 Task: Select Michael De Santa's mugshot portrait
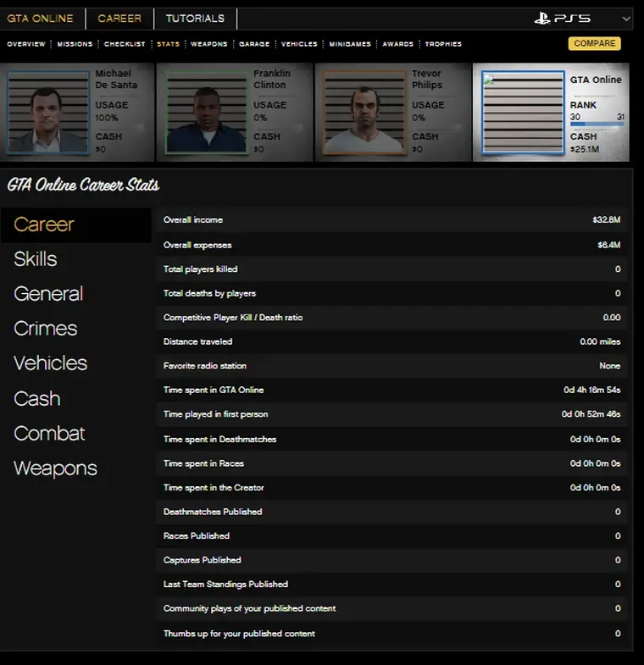click(48, 113)
